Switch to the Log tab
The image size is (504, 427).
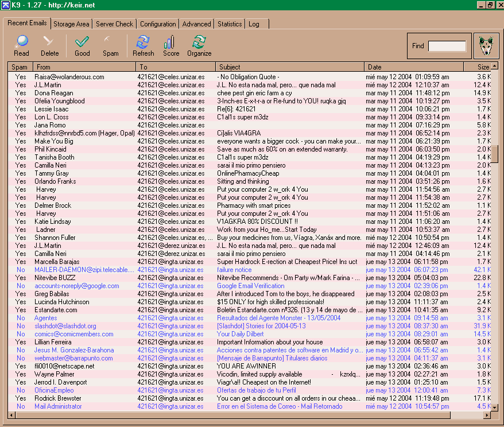pyautogui.click(x=254, y=24)
